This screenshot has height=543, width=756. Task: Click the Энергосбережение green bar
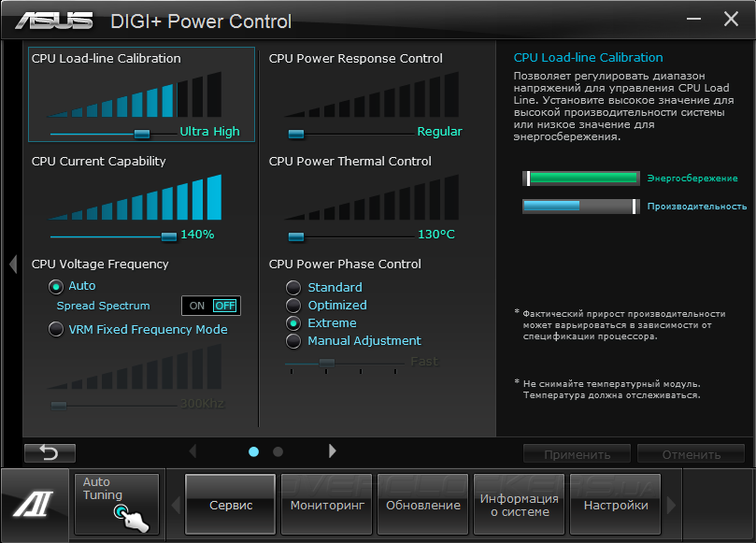tap(581, 178)
